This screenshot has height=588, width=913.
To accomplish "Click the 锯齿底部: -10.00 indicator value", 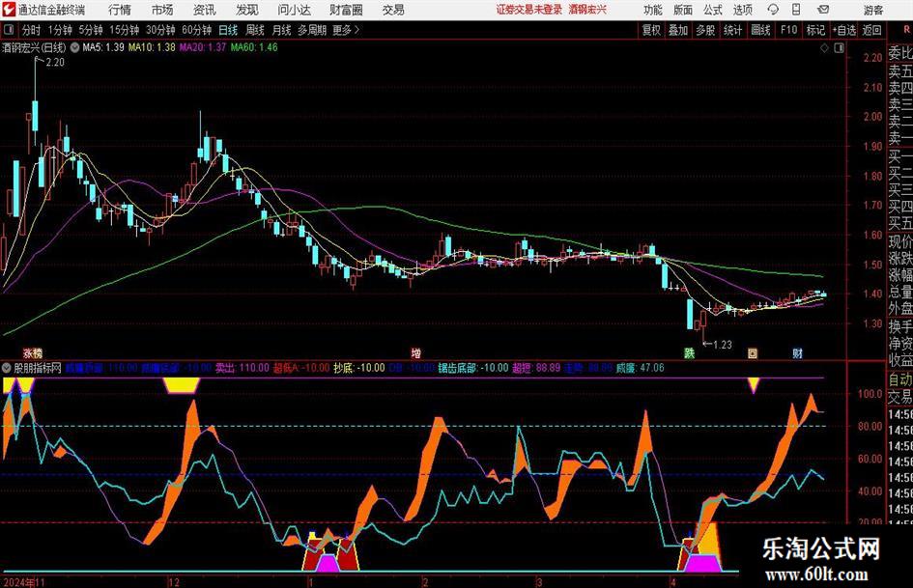I will pyautogui.click(x=472, y=367).
